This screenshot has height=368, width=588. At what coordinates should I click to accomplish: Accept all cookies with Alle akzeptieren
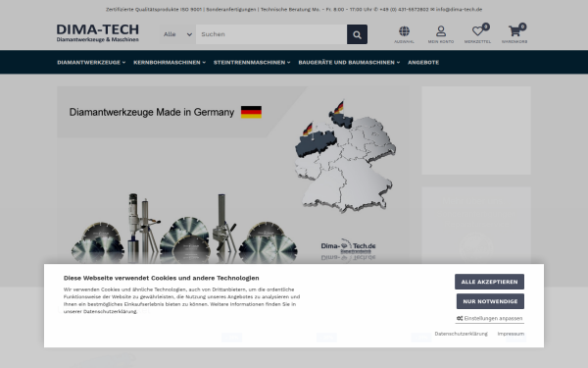tap(489, 282)
